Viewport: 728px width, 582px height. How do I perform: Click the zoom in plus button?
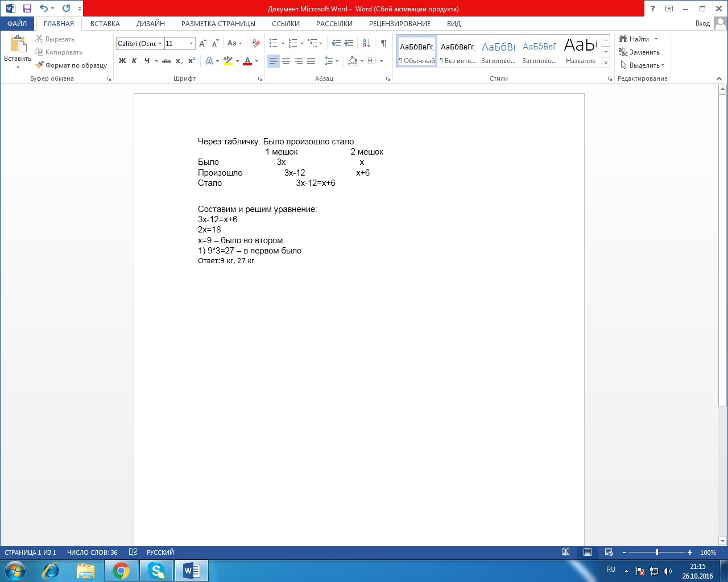690,552
